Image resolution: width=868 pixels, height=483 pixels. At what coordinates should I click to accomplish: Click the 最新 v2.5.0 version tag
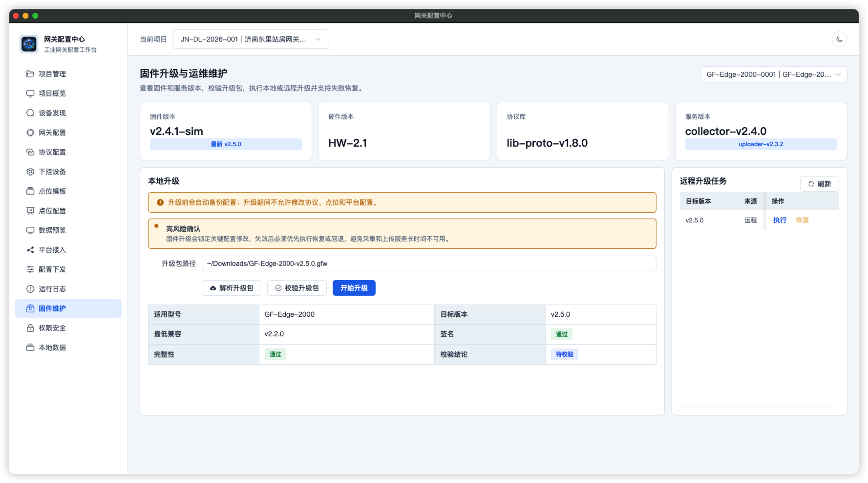226,144
